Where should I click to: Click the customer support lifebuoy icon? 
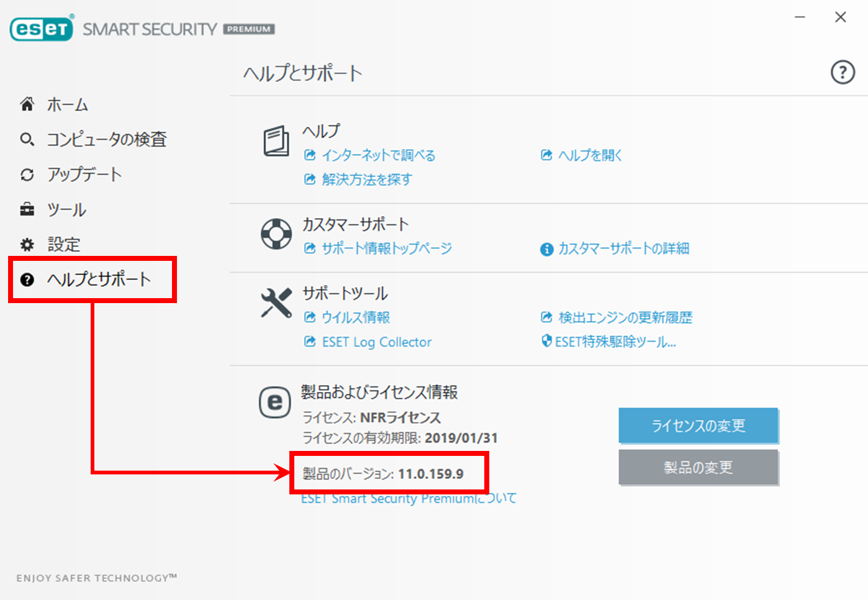276,234
